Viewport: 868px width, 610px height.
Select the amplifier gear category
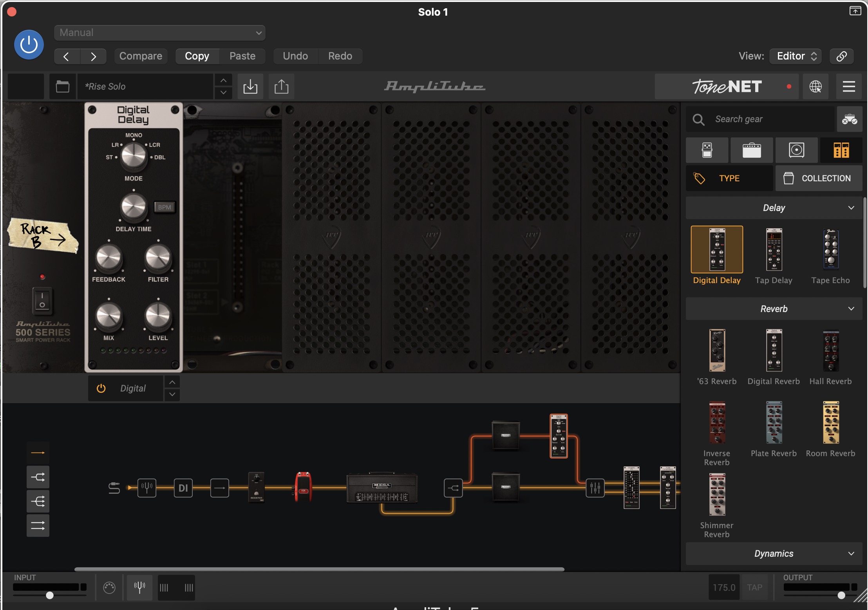(x=752, y=150)
